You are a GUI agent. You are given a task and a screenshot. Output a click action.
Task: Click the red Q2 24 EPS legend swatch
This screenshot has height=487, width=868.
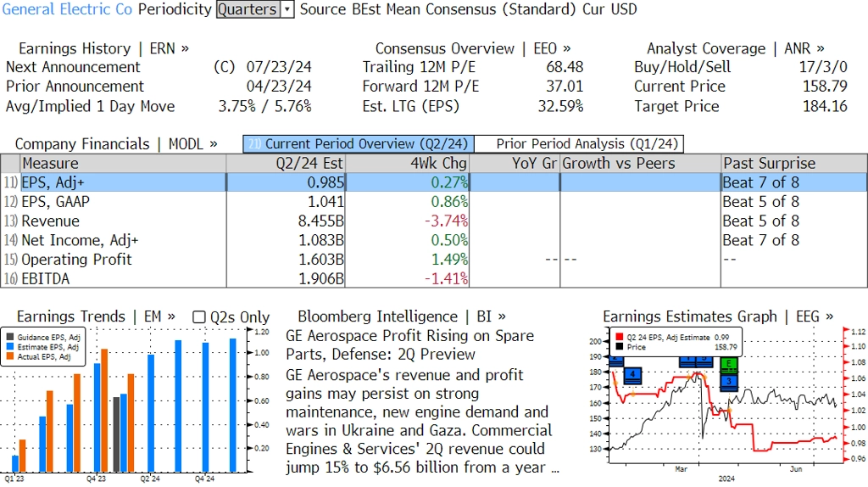[620, 337]
